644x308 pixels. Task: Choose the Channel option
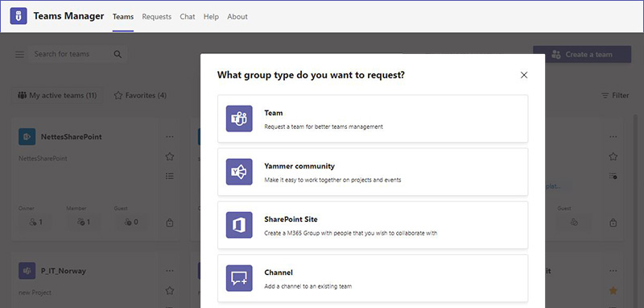(x=373, y=278)
